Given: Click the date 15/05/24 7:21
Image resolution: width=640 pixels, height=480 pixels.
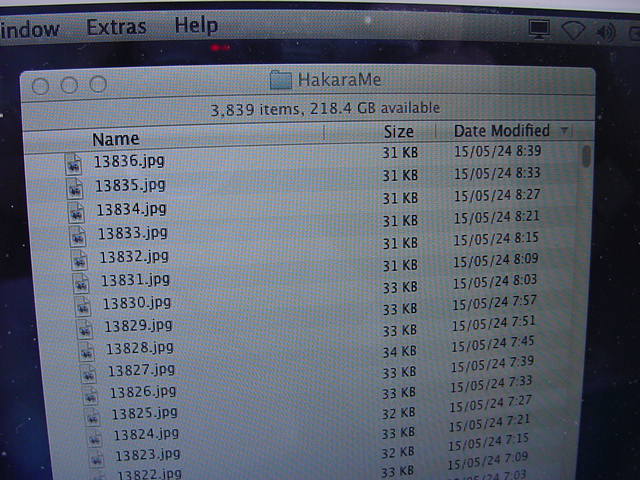Looking at the screenshot, I should click(x=489, y=423).
